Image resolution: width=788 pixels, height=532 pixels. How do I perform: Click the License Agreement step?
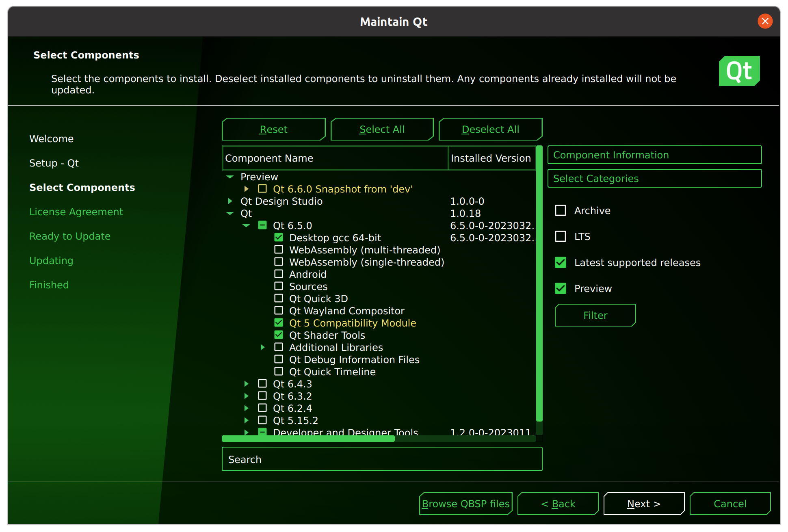pos(76,212)
